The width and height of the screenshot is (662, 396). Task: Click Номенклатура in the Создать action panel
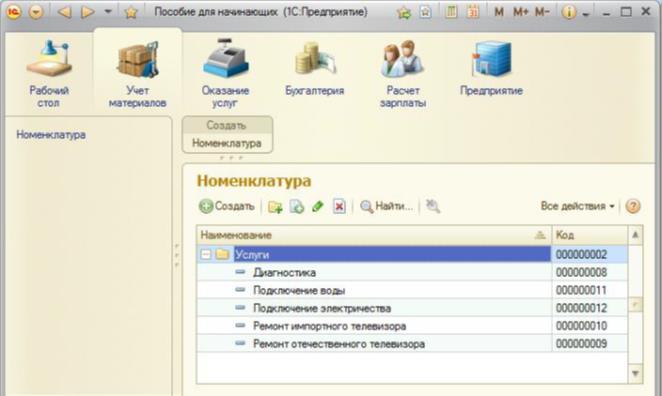point(227,143)
